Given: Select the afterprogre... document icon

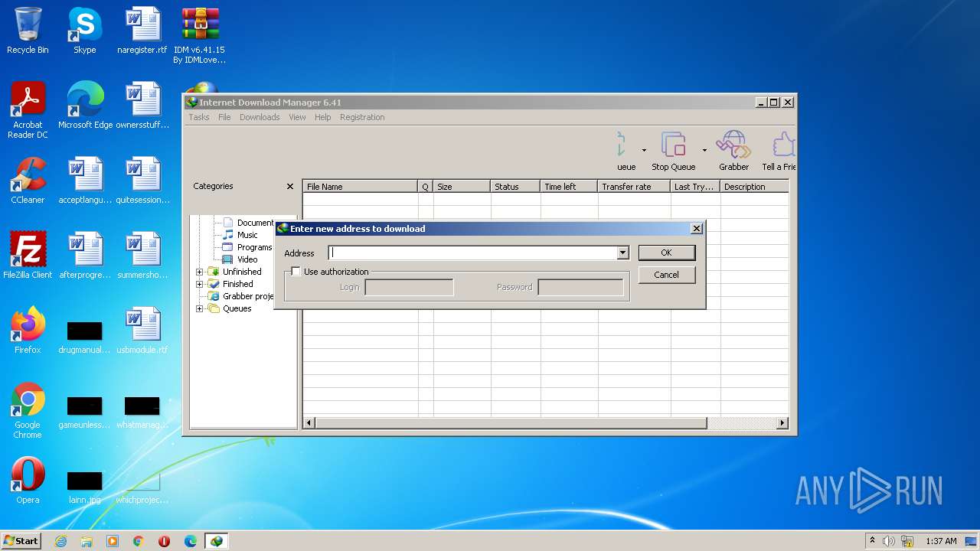Looking at the screenshot, I should pos(85,249).
